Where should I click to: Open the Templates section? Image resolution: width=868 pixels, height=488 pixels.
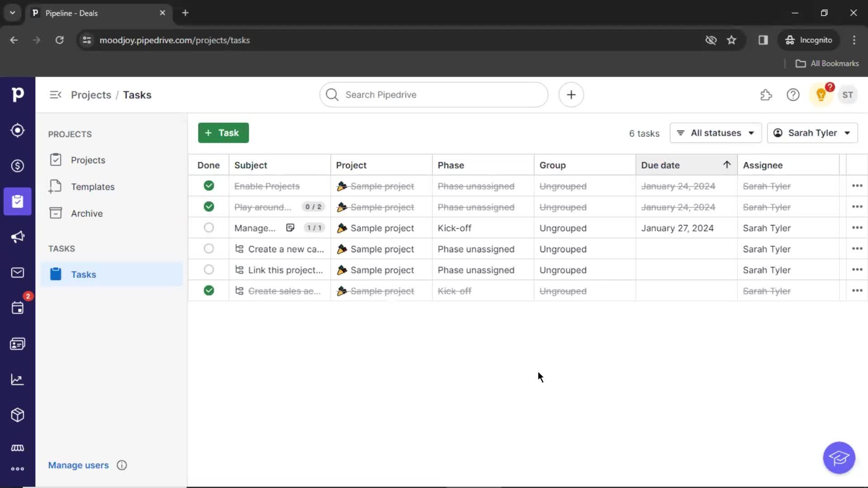pyautogui.click(x=92, y=187)
